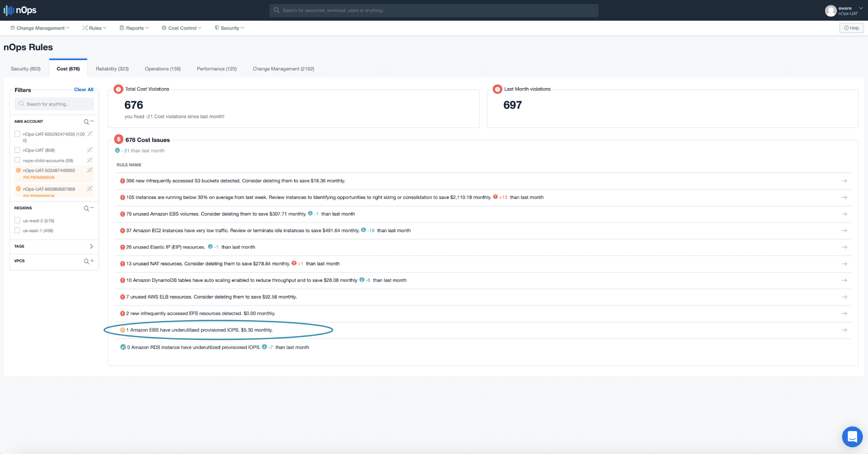Viewport: 868px width, 454px height.
Task: Open the user avatar for ewere
Action: coord(830,10)
